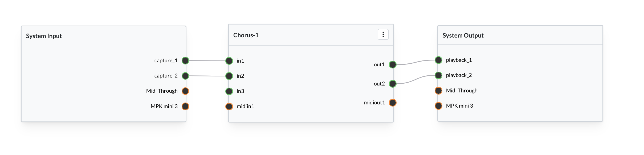Image resolution: width=644 pixels, height=155 pixels.
Task: Select the in2 input port on Chorus-1
Action: [229, 76]
